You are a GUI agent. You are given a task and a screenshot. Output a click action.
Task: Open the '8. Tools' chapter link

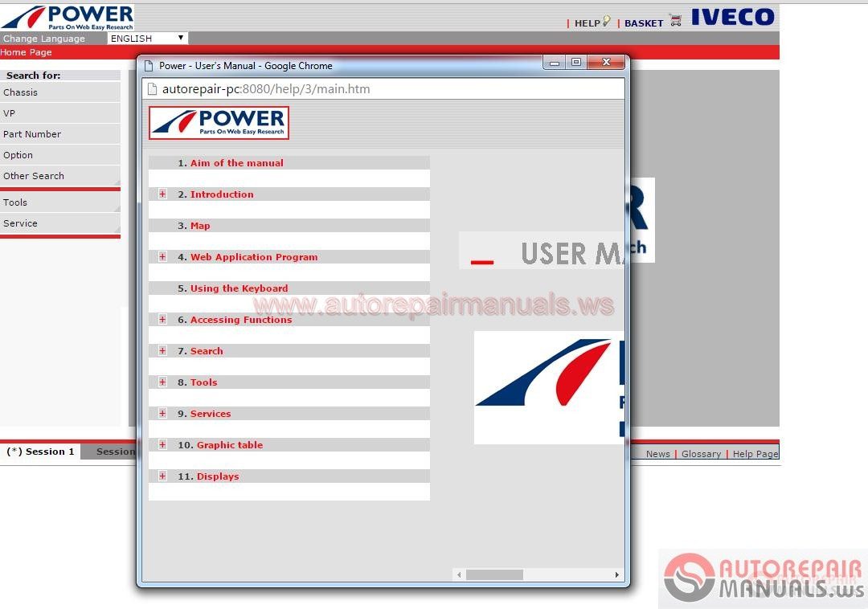203,382
